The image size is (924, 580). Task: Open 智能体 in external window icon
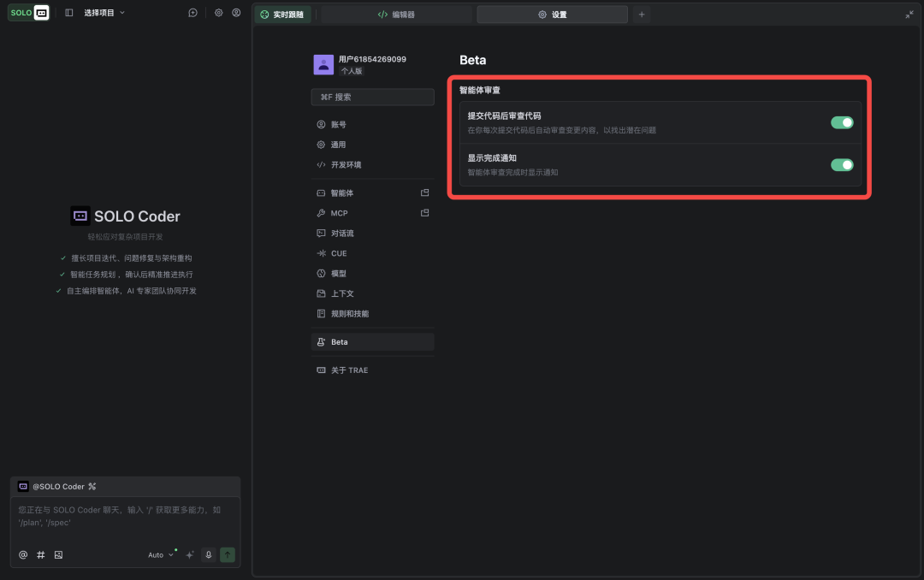click(425, 192)
